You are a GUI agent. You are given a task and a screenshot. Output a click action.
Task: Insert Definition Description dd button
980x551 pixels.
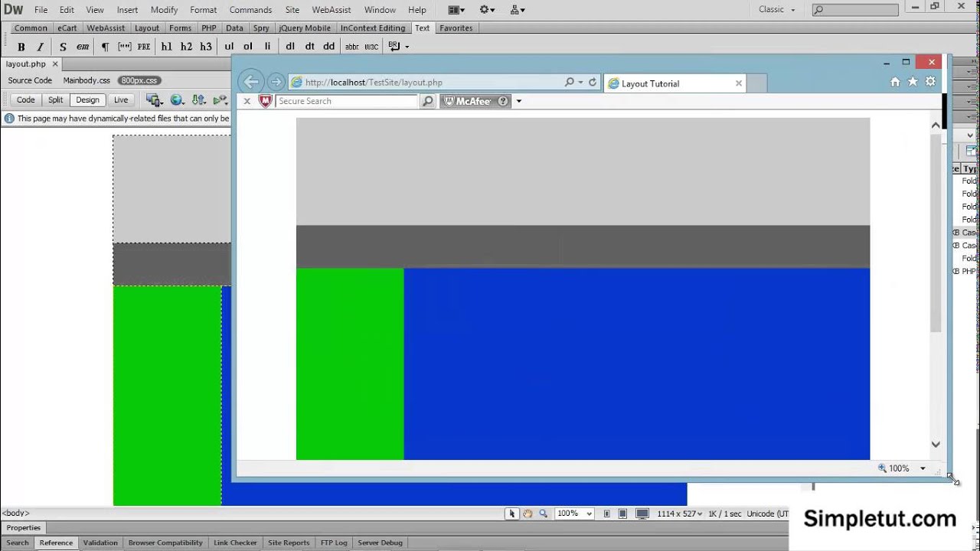[328, 47]
